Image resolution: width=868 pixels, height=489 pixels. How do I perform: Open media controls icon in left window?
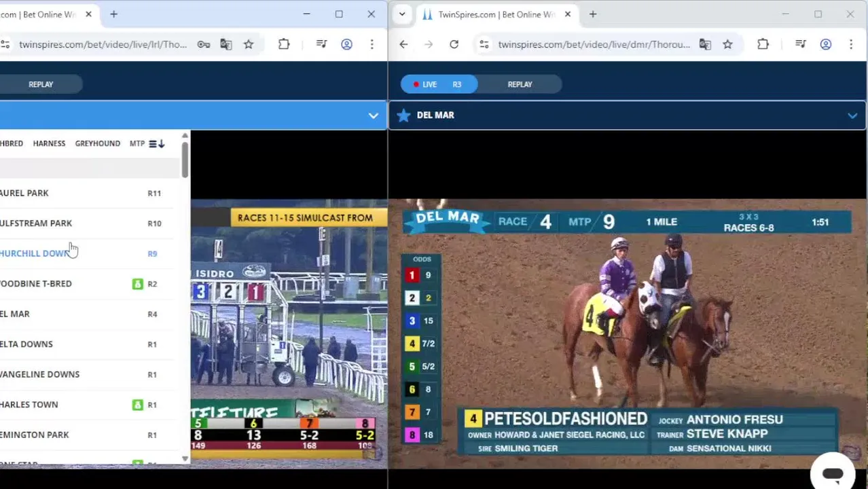tap(322, 45)
